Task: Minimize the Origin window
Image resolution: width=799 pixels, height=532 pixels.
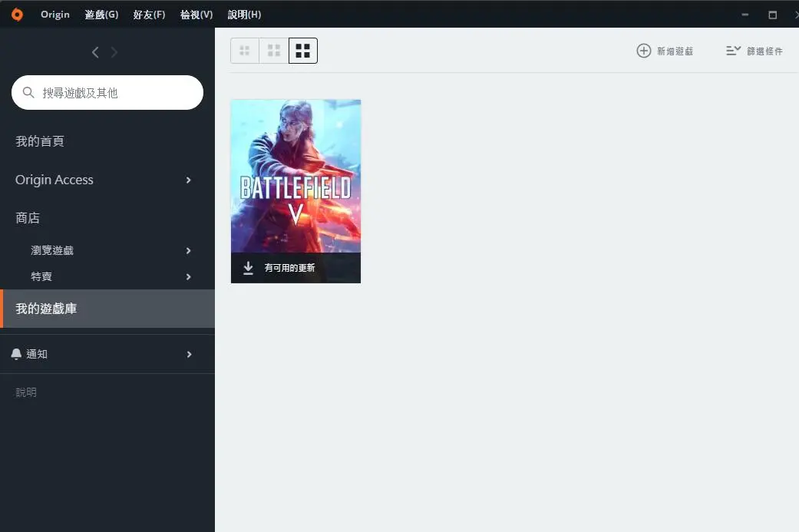Action: click(745, 15)
